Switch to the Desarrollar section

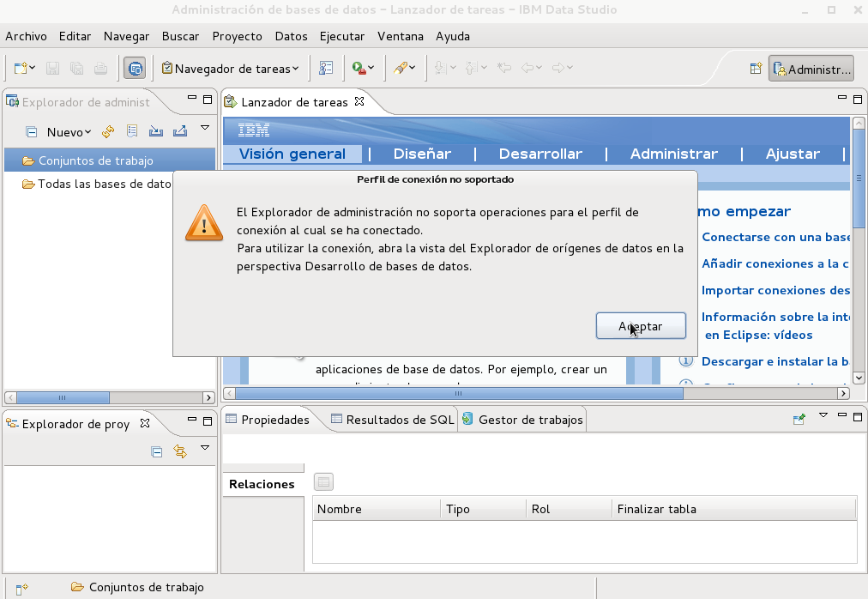tap(540, 154)
